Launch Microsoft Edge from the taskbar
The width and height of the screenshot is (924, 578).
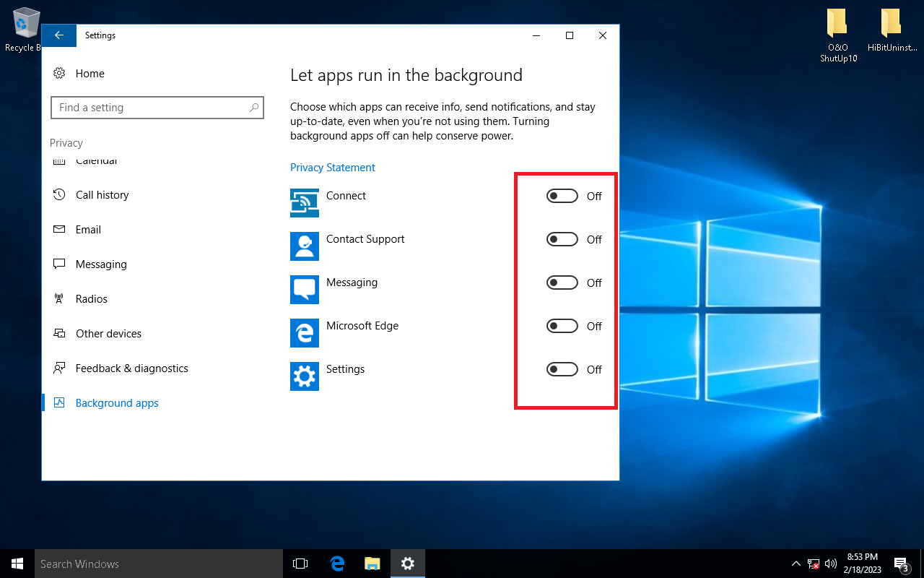coord(336,564)
